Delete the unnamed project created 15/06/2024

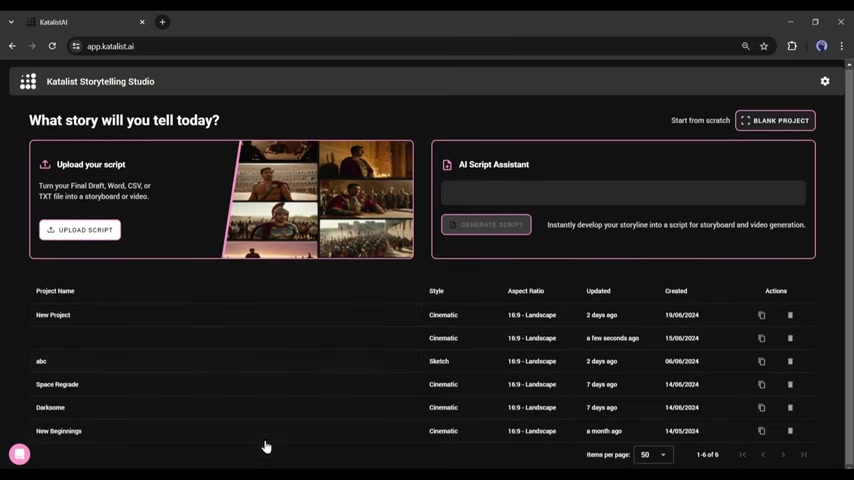[790, 338]
